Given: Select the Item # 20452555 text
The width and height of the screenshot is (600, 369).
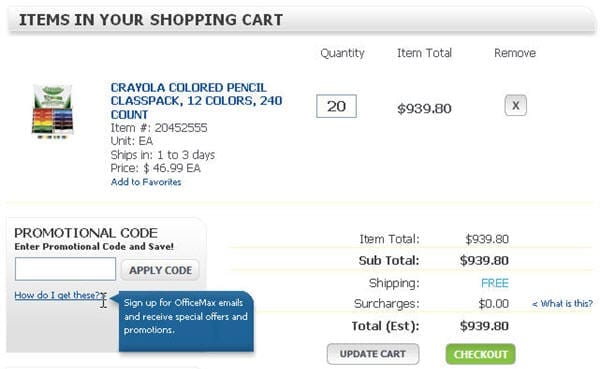Looking at the screenshot, I should click(x=159, y=128).
